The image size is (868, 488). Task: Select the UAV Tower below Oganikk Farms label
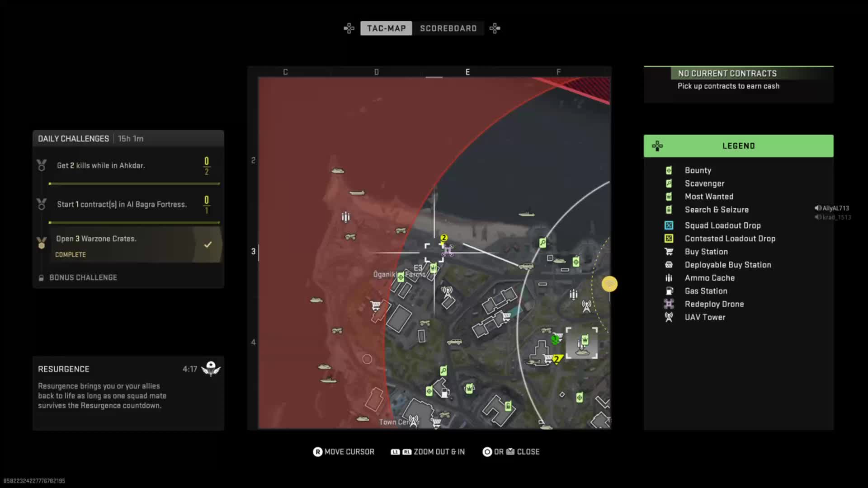pos(448,292)
